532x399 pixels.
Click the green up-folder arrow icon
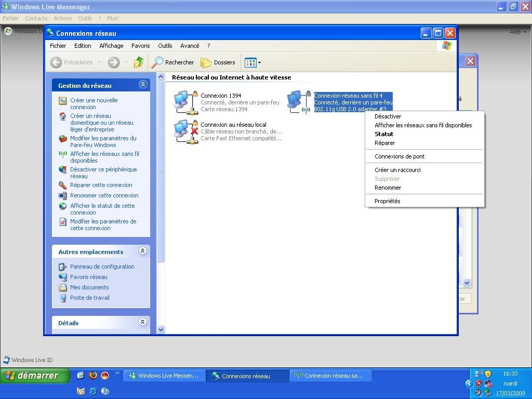pos(139,62)
